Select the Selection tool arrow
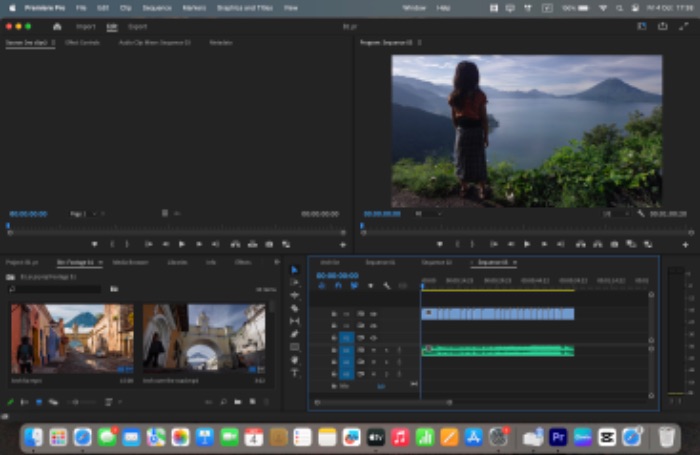Image resolution: width=700 pixels, height=455 pixels. [x=294, y=270]
